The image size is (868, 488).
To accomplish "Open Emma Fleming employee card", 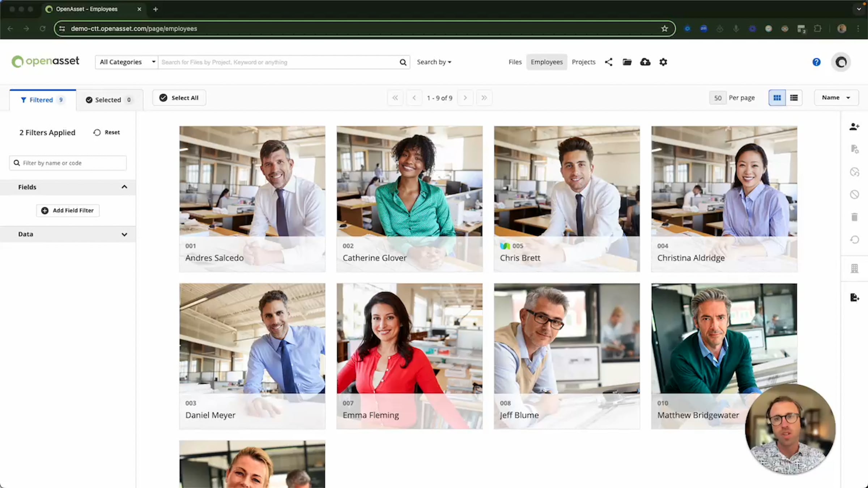I will [410, 356].
